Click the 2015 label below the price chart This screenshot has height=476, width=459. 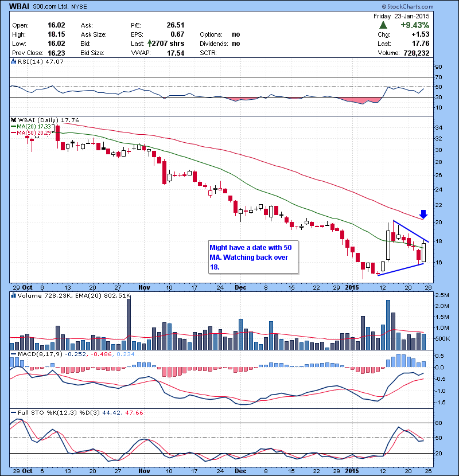tap(352, 287)
